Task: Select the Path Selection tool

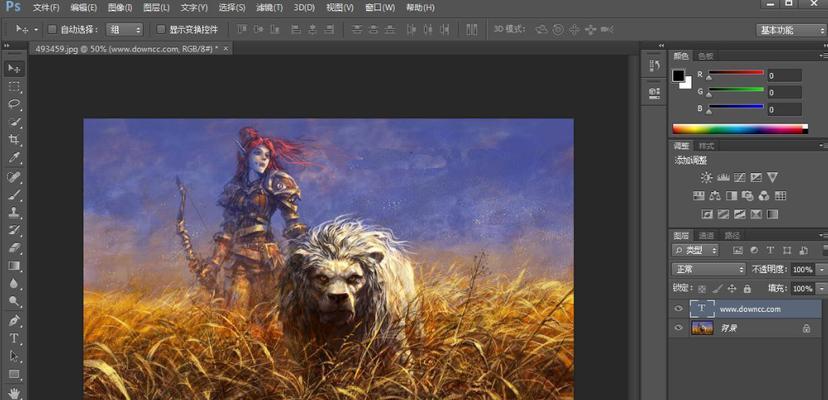Action: point(14,356)
